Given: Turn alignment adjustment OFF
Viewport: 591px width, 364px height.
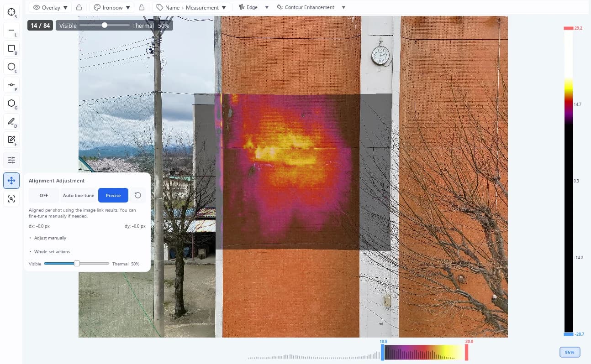Looking at the screenshot, I should pos(44,195).
